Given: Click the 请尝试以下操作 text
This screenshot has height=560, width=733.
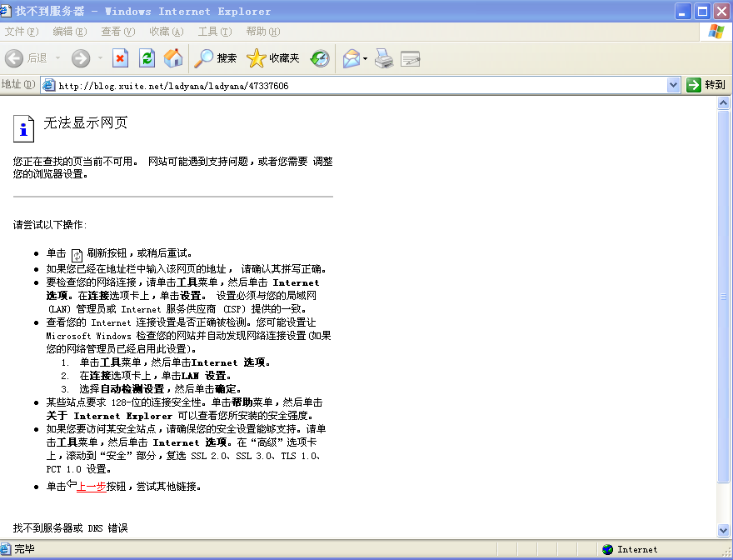Looking at the screenshot, I should (x=49, y=225).
